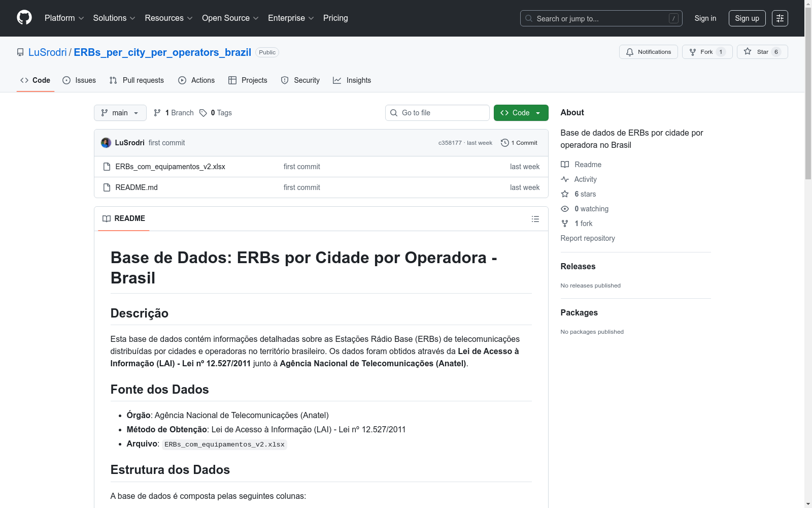Open the command palette icon button

(x=780, y=18)
